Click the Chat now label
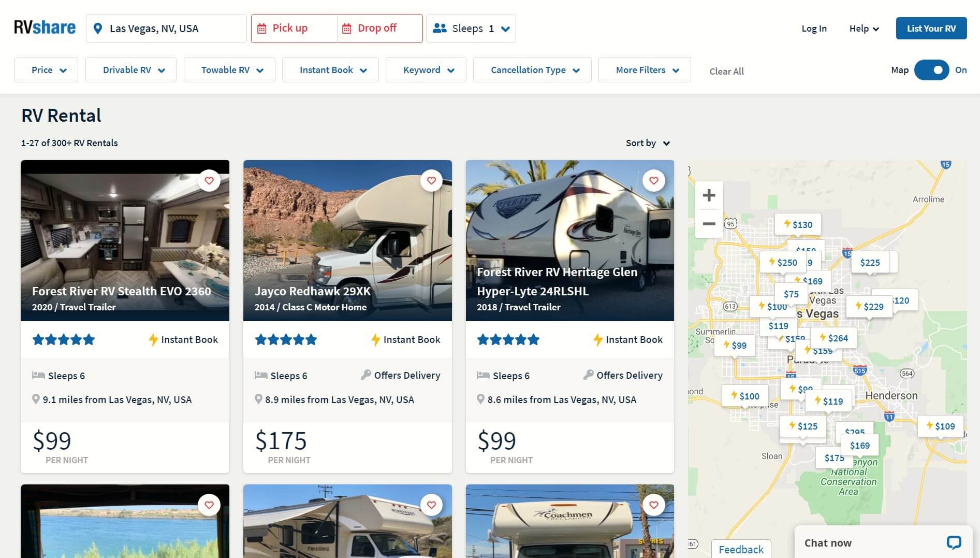980x558 pixels. (828, 542)
